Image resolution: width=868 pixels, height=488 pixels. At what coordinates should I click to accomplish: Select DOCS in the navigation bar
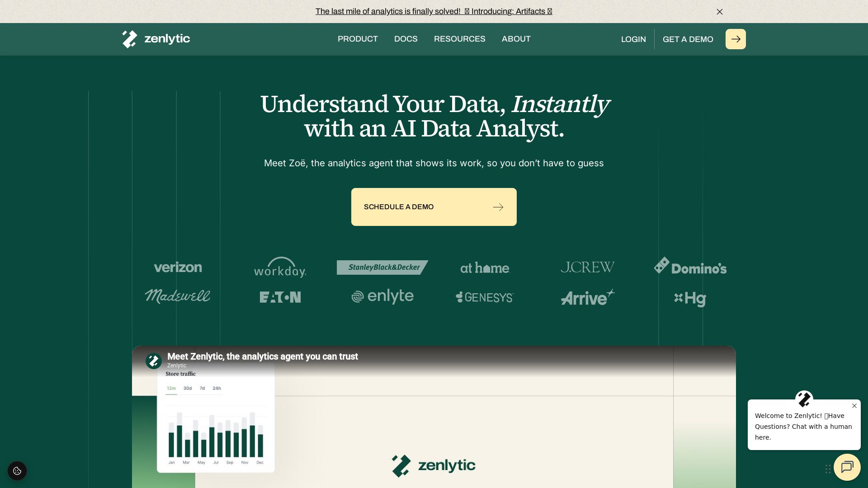(406, 39)
